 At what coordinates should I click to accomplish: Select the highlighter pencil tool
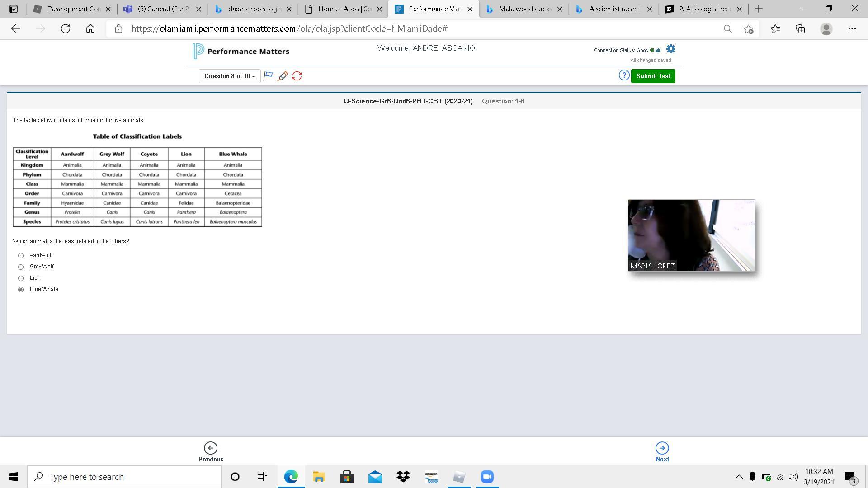point(283,76)
